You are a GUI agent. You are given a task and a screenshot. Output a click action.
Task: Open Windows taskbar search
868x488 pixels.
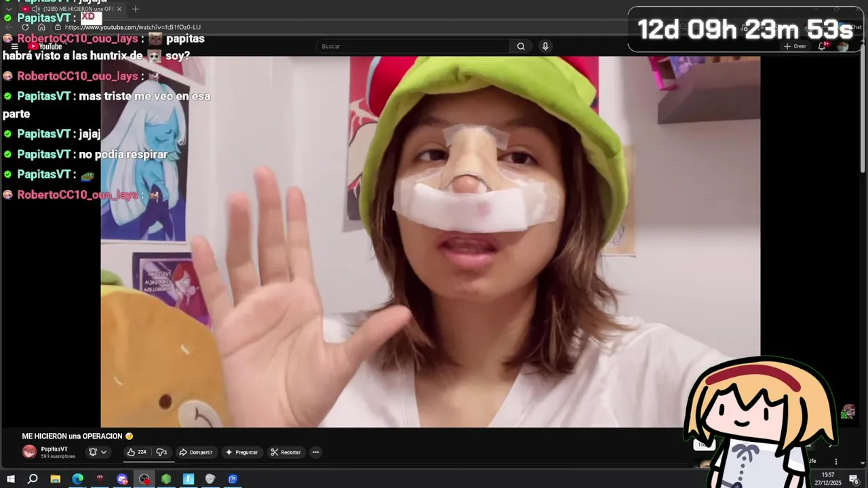click(33, 479)
